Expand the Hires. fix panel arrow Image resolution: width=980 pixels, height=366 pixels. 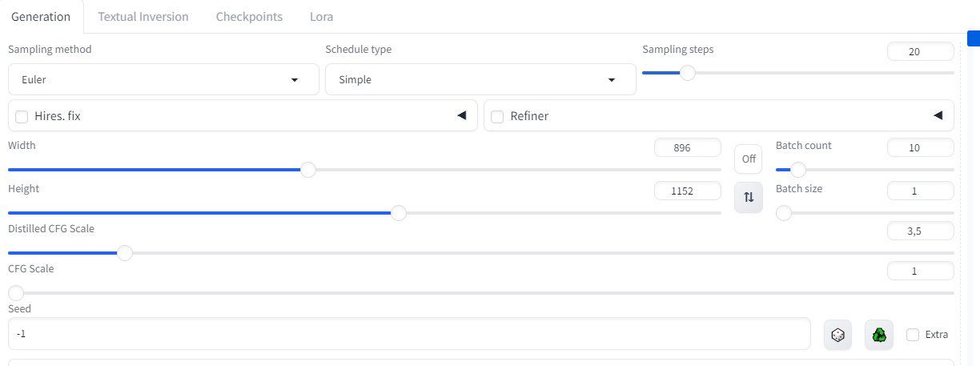tap(461, 116)
